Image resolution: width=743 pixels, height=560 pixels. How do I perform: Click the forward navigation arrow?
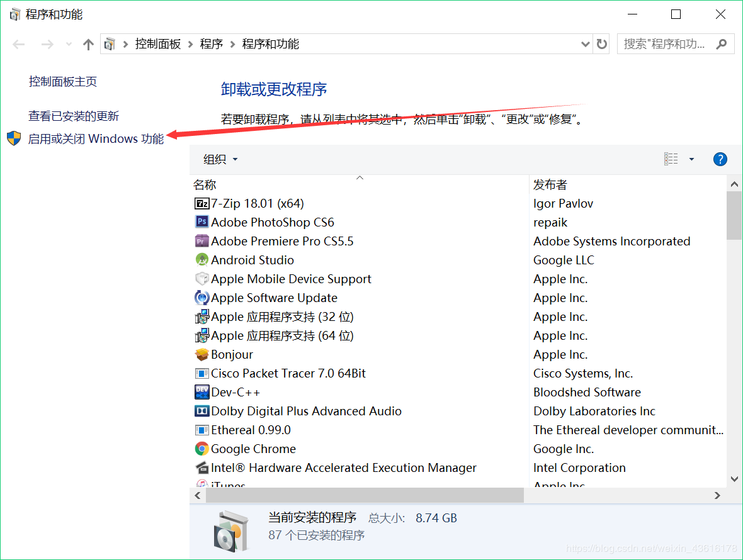pyautogui.click(x=47, y=45)
